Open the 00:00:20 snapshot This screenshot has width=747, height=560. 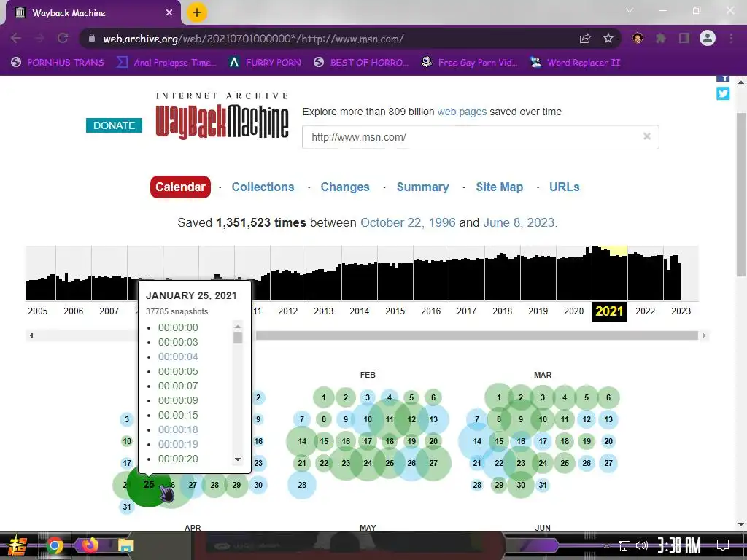tap(178, 459)
